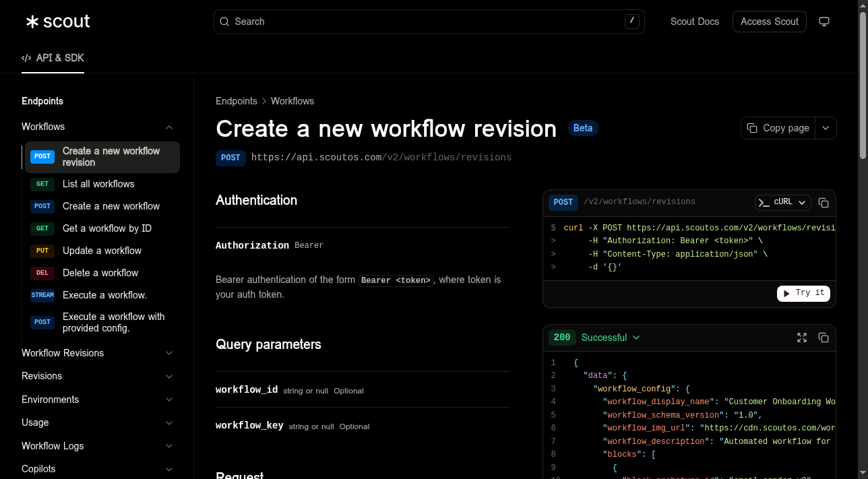Open Create a new workflow endpoint
Viewport: 868px width, 479px height.
[102, 206]
